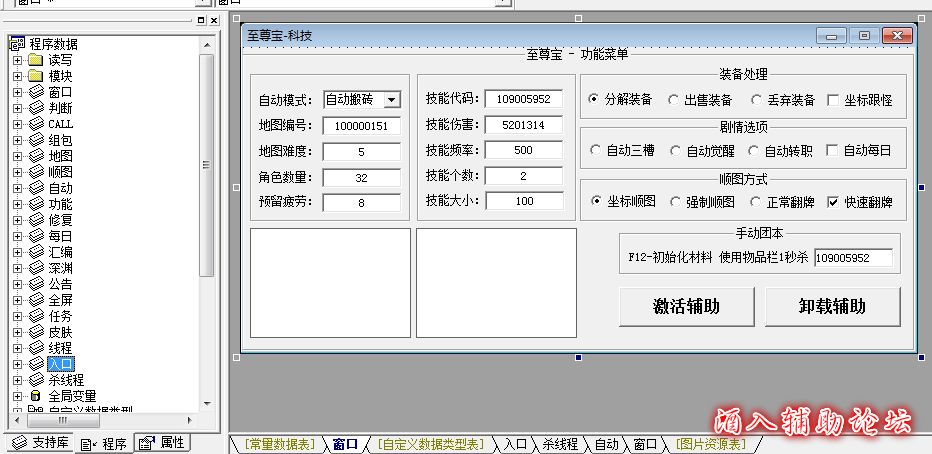Click the 深渊 module icon in tree

[x=35, y=268]
